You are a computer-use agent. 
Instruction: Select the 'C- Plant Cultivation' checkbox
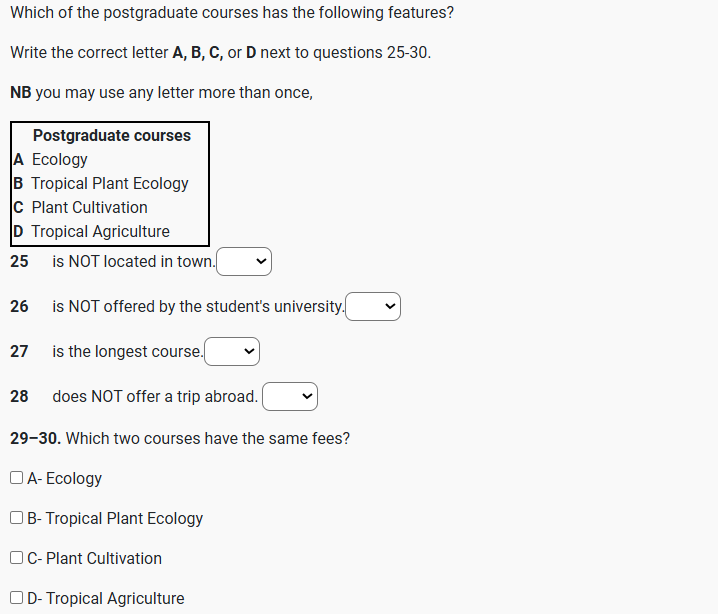pos(17,558)
